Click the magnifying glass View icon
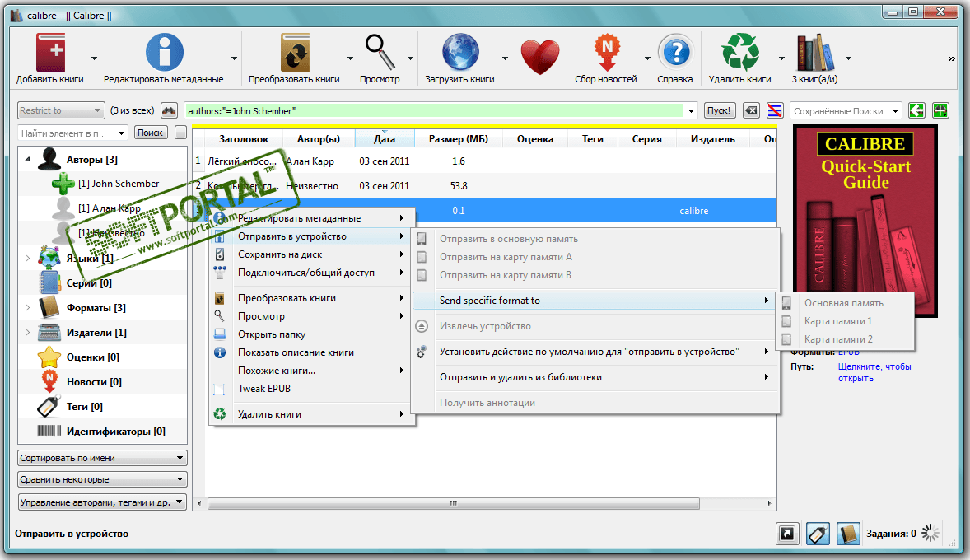Screen dimensions: 970x560 tap(380, 53)
